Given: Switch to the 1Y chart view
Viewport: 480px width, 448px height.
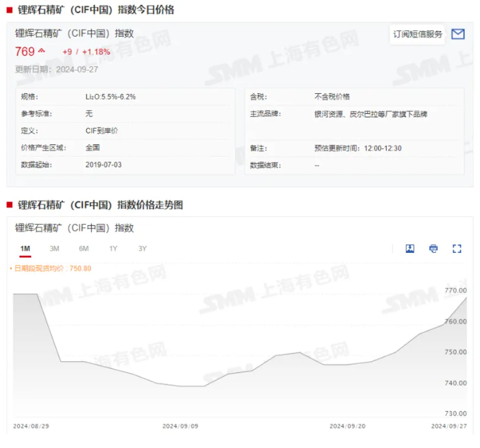Looking at the screenshot, I should coord(113,249).
